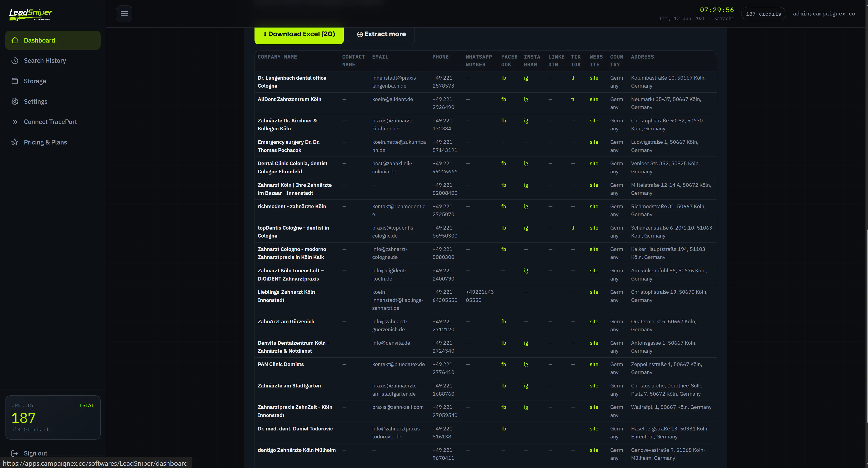Open Instagram link for Zahnärzte am Stadtgarten
Screen dimensions: 868x468
(x=526, y=386)
